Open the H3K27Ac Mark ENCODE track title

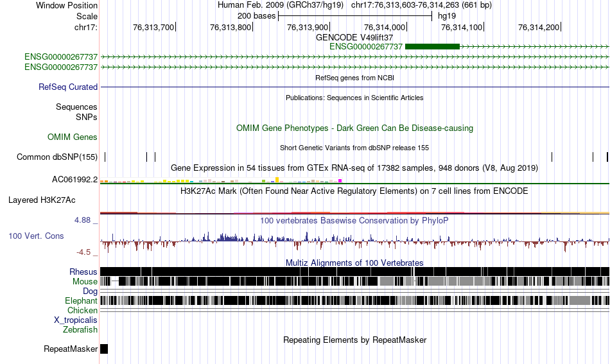(x=354, y=191)
